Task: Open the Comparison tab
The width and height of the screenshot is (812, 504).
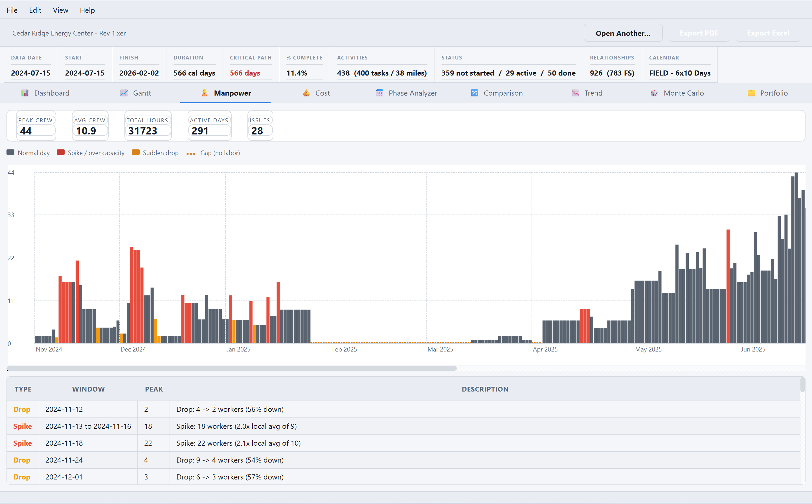Action: click(x=496, y=93)
